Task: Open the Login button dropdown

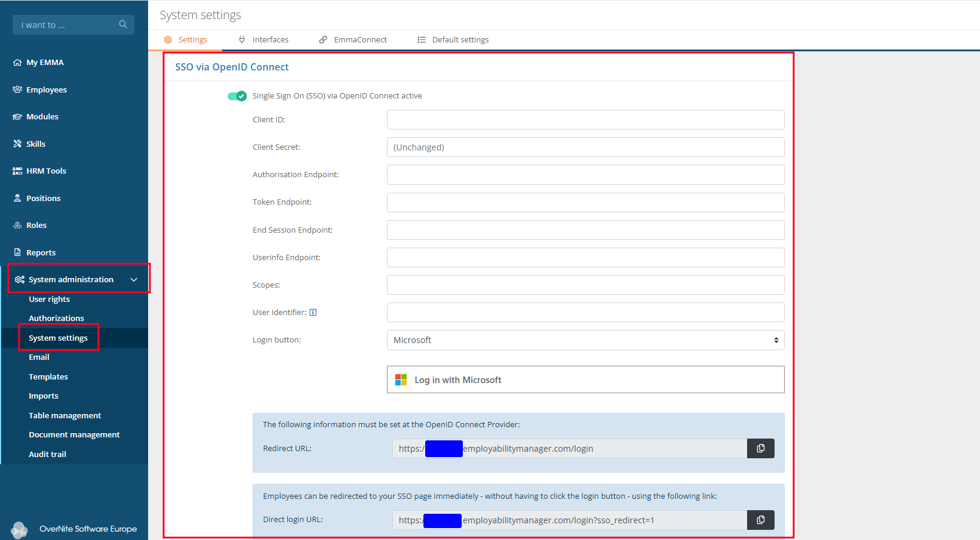Action: click(x=585, y=340)
